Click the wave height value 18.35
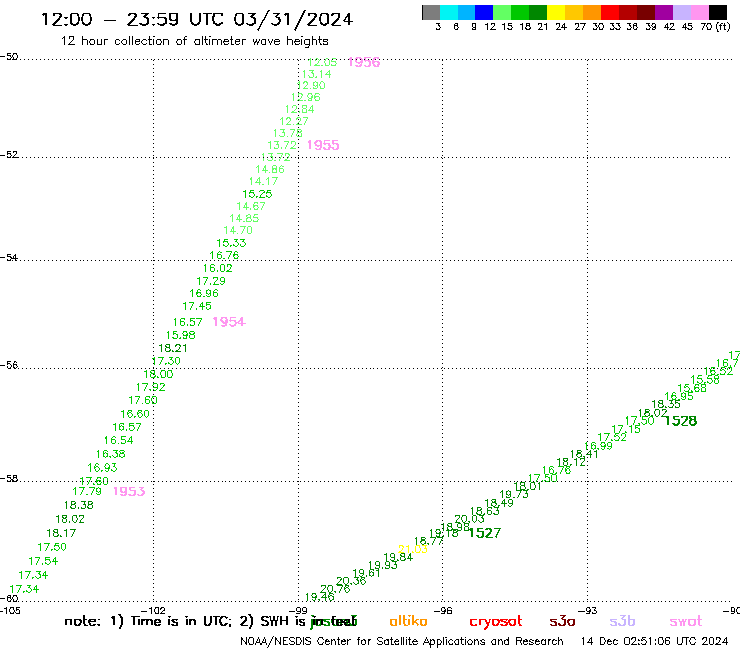740x650 pixels. (x=666, y=404)
